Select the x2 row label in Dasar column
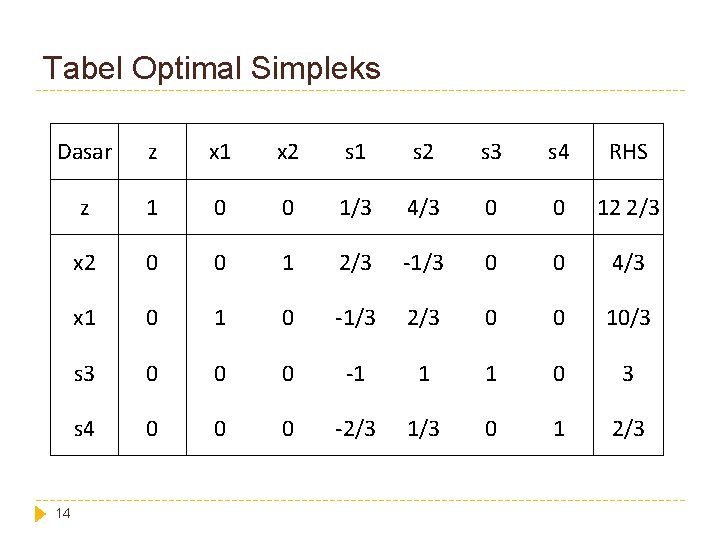This screenshot has height=540, width=720. coord(84,263)
